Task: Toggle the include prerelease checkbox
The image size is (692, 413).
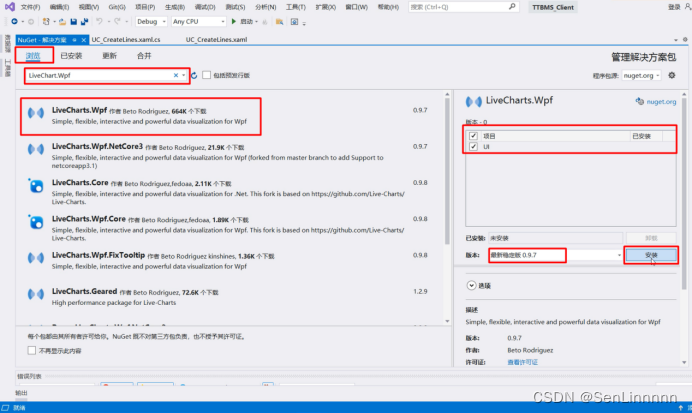Action: 207,75
